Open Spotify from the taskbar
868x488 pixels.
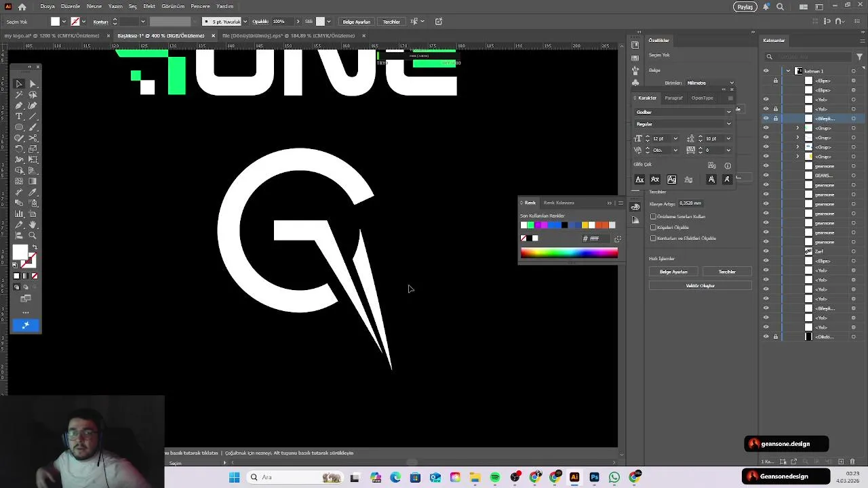coord(495,477)
